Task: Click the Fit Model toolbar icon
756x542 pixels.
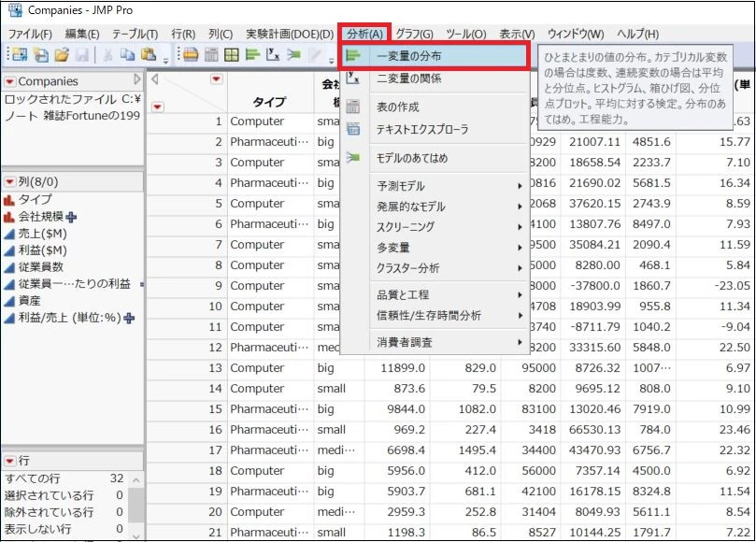Action: (293, 55)
